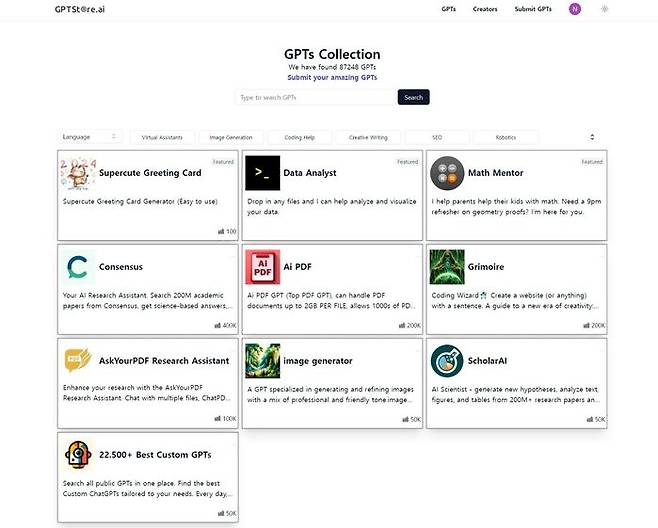The height and width of the screenshot is (528, 658).
Task: Go to the GPTStore.ai home logo
Action: (x=80, y=9)
